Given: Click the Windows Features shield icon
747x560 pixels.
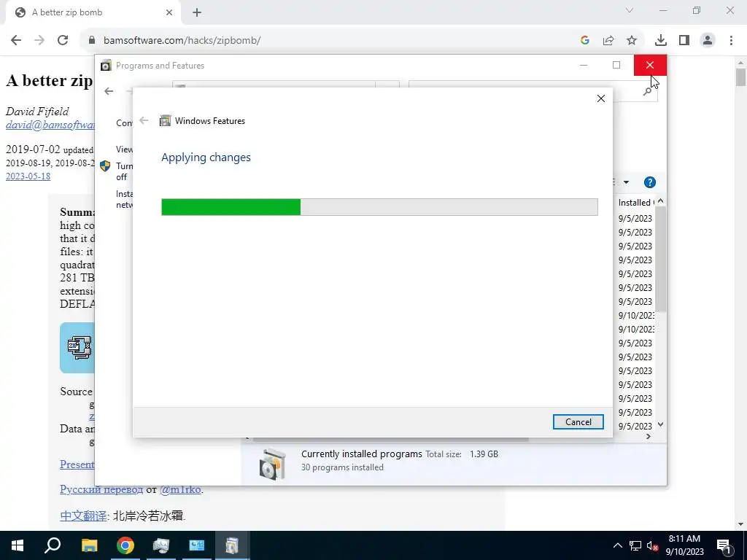Looking at the screenshot, I should (105, 166).
